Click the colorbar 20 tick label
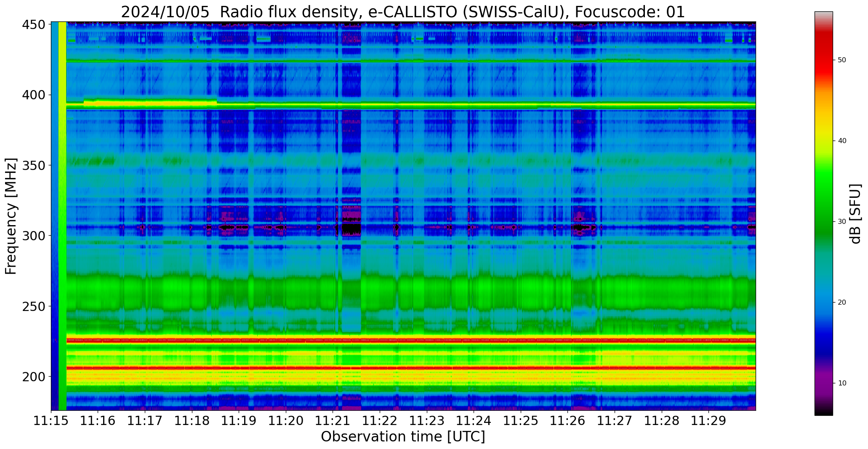Viewport: 868px width, 449px height. point(842,303)
